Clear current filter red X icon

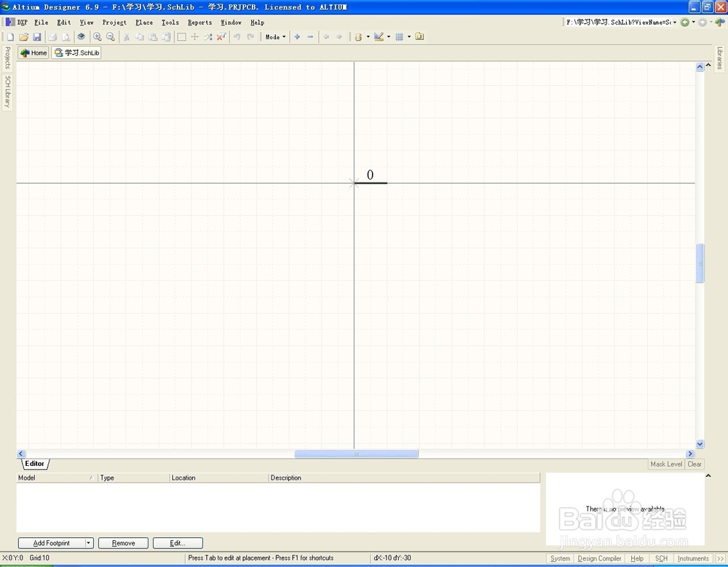(x=221, y=36)
